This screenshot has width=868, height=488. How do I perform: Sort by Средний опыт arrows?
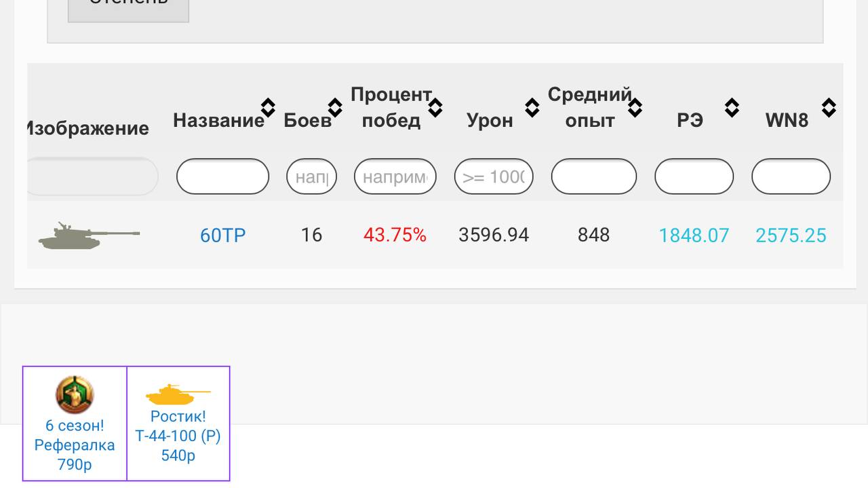(635, 107)
